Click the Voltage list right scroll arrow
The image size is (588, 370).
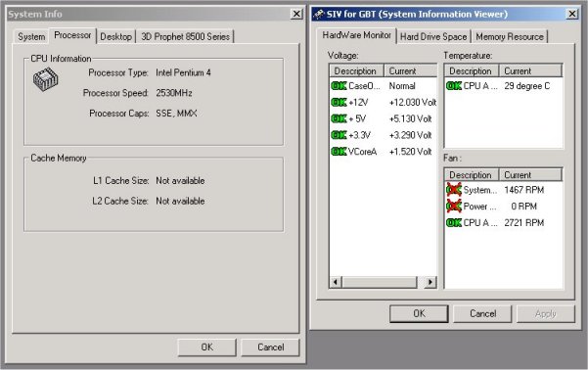click(430, 282)
